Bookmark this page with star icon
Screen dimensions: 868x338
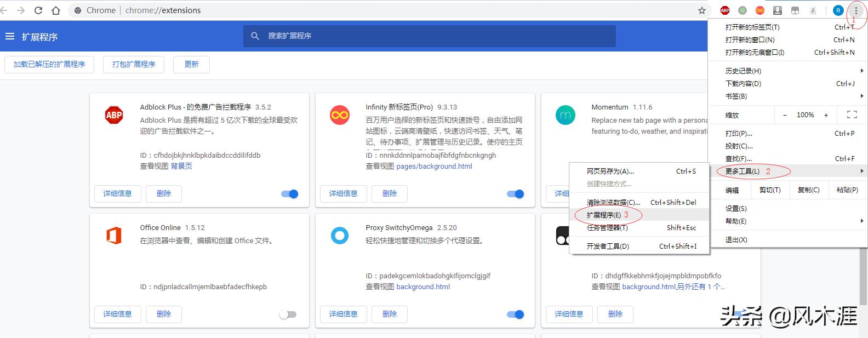point(702,10)
